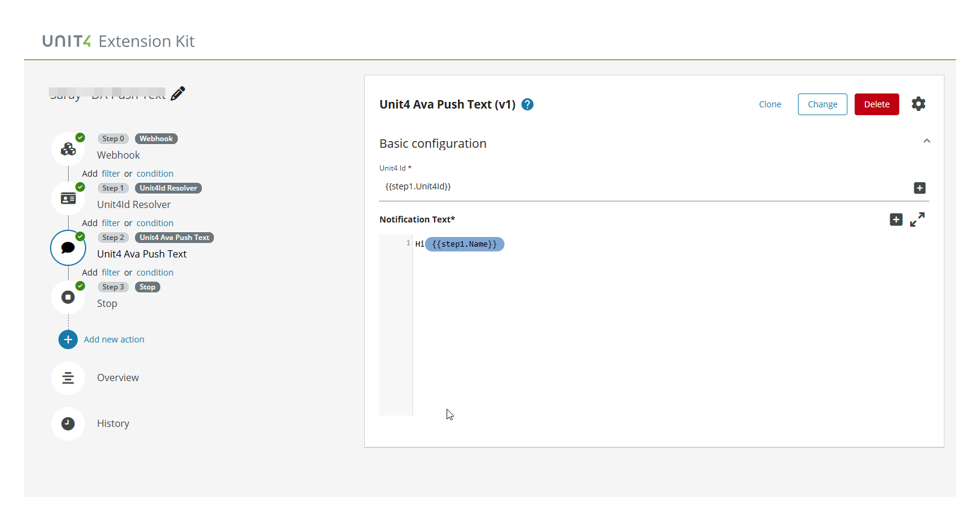Image resolution: width=980 pixels, height=521 pixels.
Task: Select the Webhook step cube icon
Action: coord(68,149)
